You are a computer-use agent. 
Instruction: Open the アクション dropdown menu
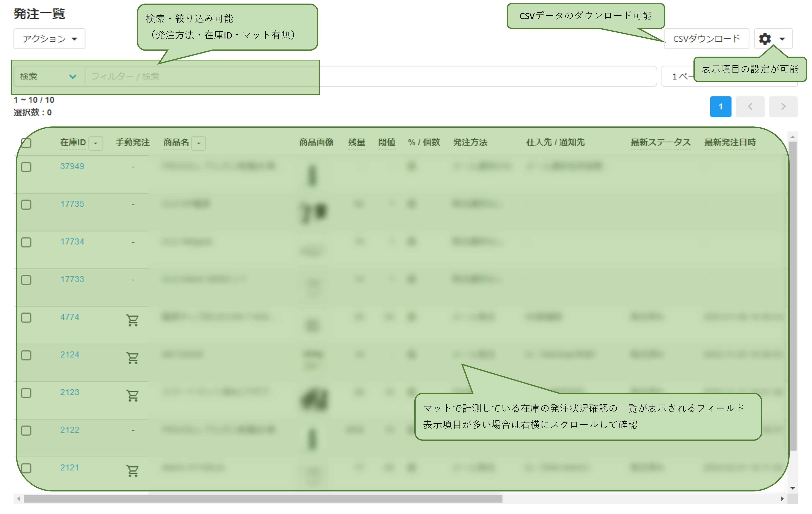(x=49, y=39)
